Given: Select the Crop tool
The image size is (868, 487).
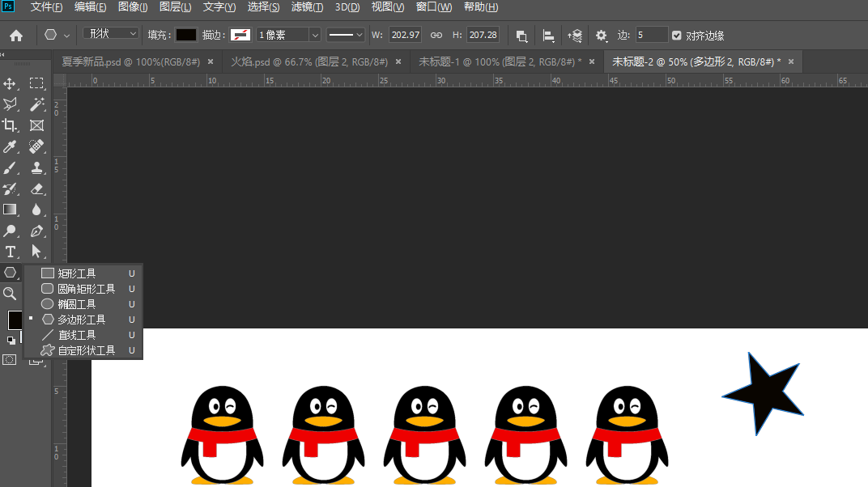Looking at the screenshot, I should (x=10, y=125).
